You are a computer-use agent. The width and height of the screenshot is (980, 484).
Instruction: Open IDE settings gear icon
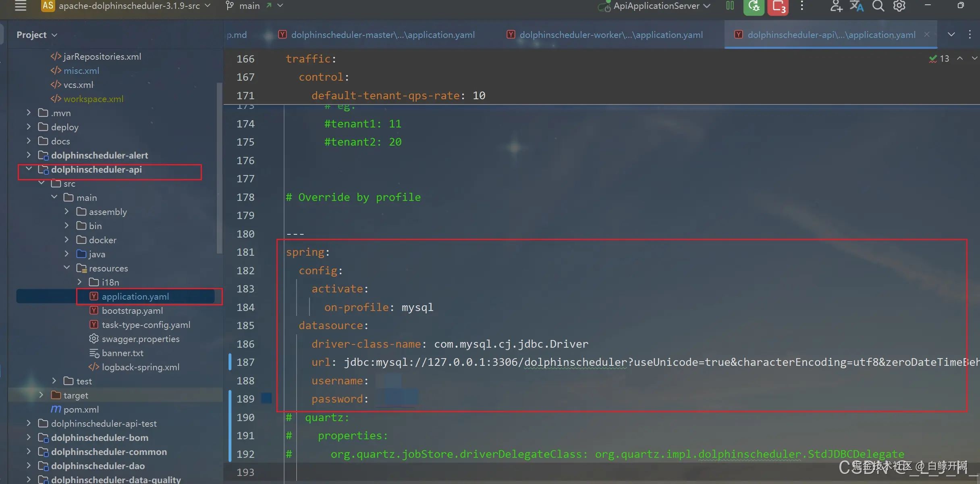(899, 6)
